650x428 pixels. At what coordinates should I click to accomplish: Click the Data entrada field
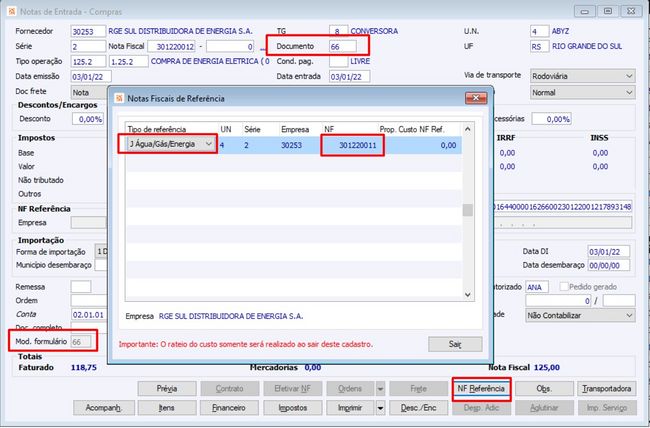[349, 77]
